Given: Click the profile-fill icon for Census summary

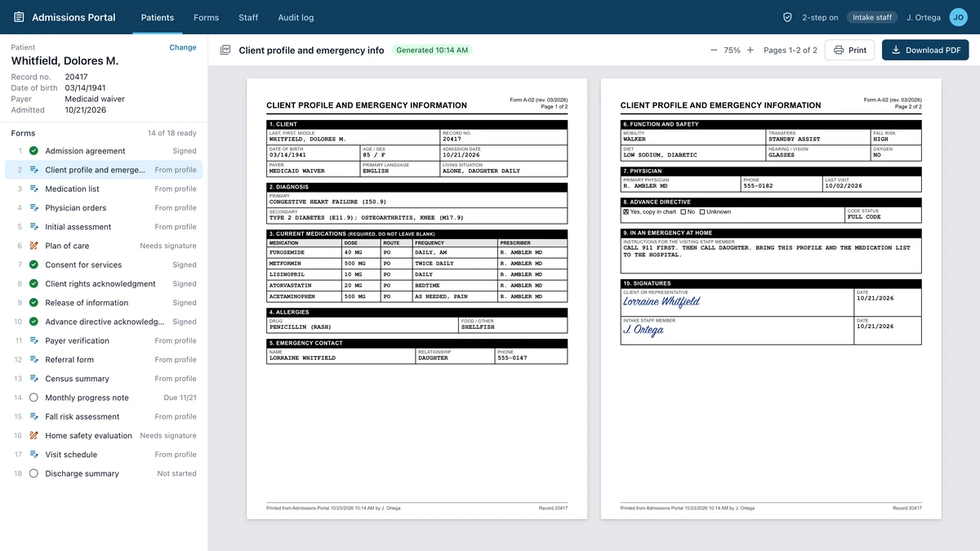Looking at the screenshot, I should click(x=33, y=379).
